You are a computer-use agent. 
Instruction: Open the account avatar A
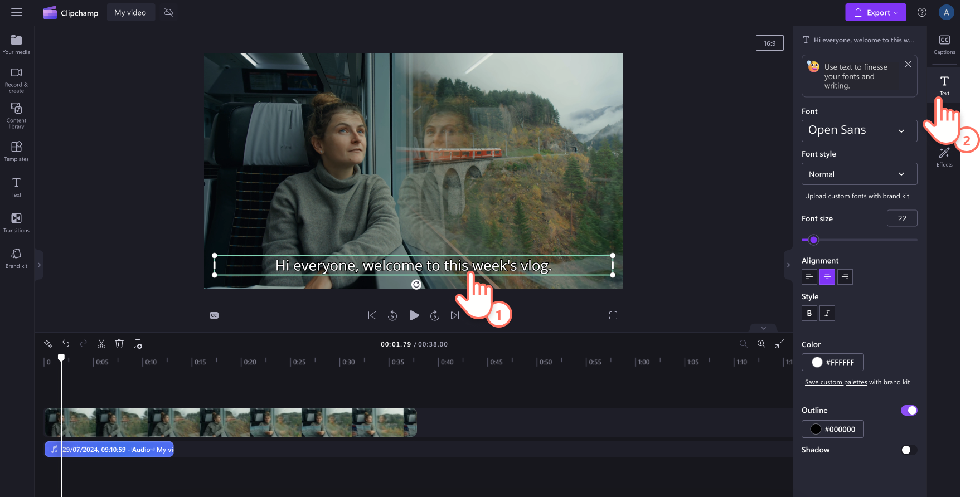pyautogui.click(x=946, y=12)
